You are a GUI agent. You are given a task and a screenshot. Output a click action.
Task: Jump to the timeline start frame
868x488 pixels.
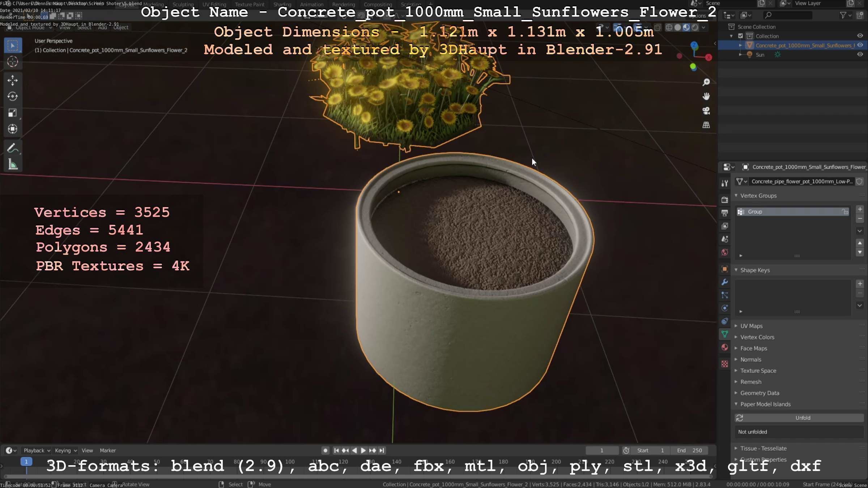click(336, 450)
